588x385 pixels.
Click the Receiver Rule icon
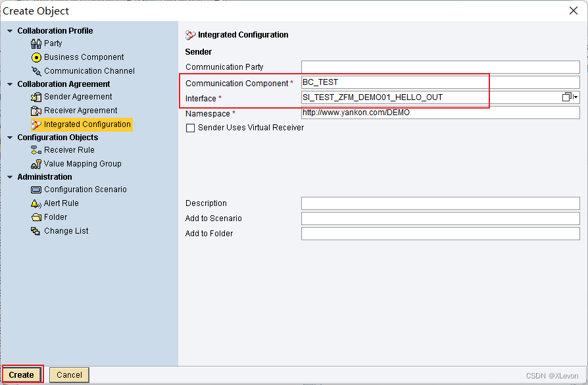(x=36, y=150)
